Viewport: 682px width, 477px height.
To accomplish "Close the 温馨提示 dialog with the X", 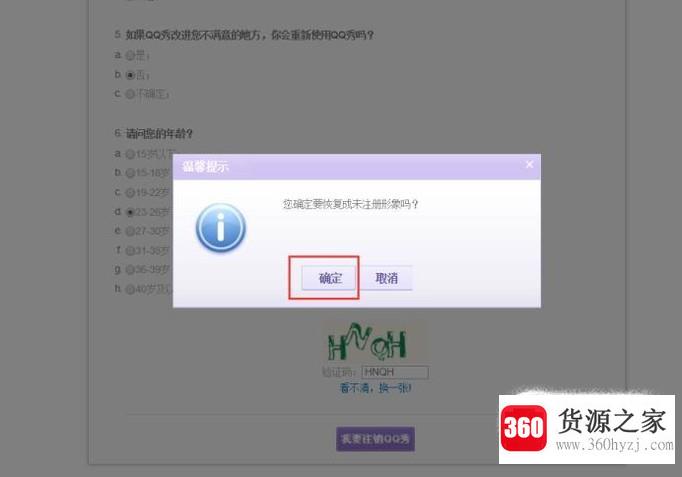I will 529,164.
